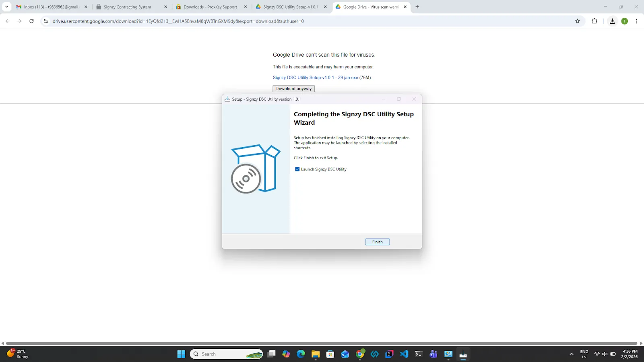Reload the current page
Viewport: 644px width, 362px height.
(31, 21)
